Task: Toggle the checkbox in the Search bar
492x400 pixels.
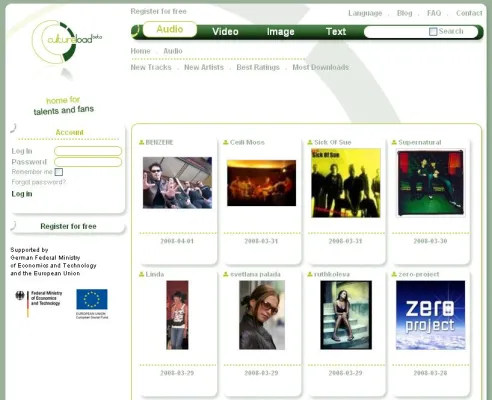Action: 433,32
